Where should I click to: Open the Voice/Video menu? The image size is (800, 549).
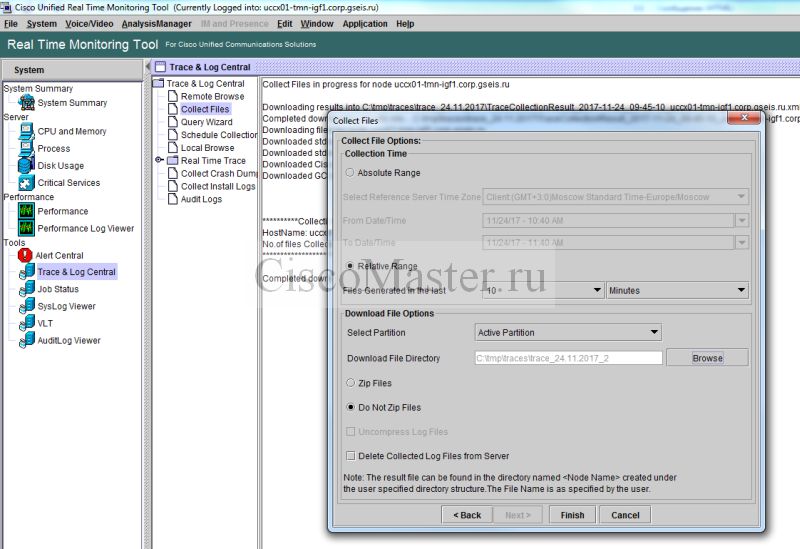coord(89,23)
